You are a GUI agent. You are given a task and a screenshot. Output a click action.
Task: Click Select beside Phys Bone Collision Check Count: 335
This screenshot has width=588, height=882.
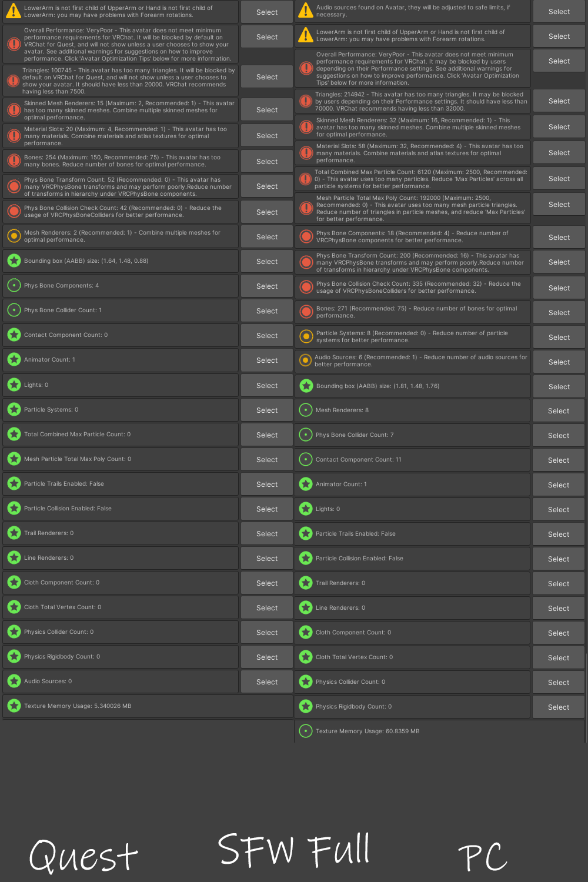(559, 288)
